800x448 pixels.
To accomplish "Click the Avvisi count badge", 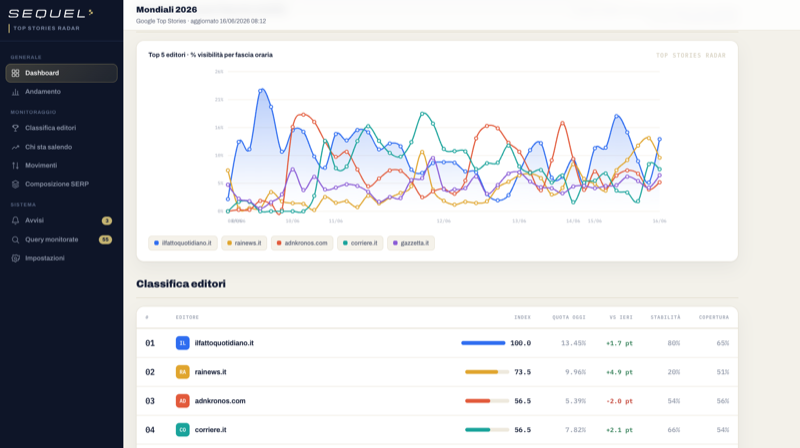I will [107, 221].
